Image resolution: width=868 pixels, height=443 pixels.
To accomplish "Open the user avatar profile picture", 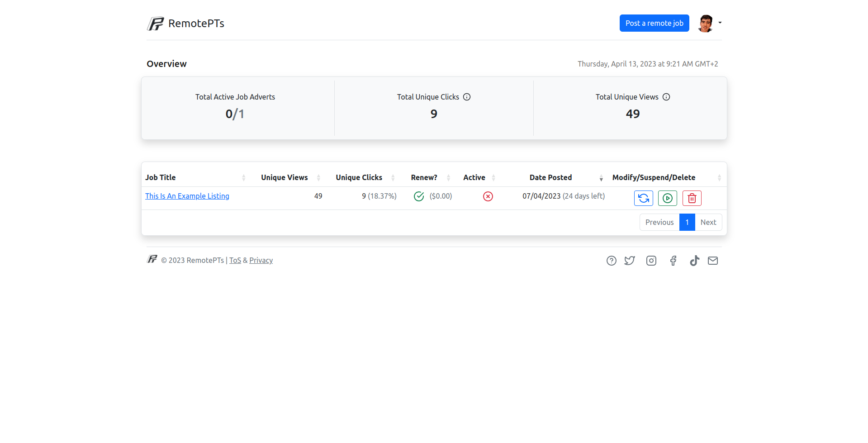I will 705,23.
